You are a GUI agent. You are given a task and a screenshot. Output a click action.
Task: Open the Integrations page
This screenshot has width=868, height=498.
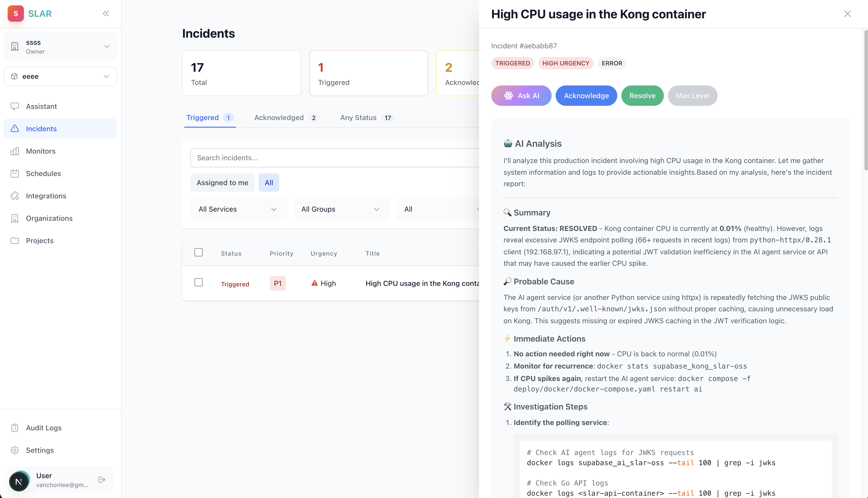[x=46, y=196]
